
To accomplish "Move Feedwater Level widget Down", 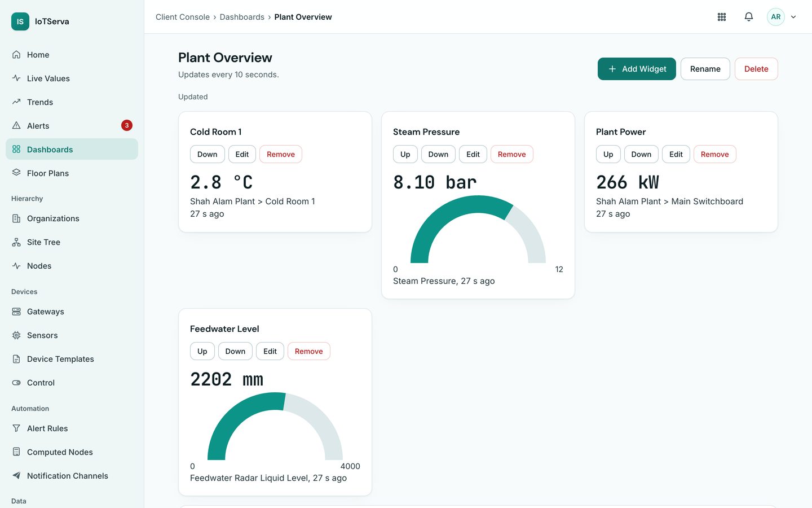I will tap(235, 351).
